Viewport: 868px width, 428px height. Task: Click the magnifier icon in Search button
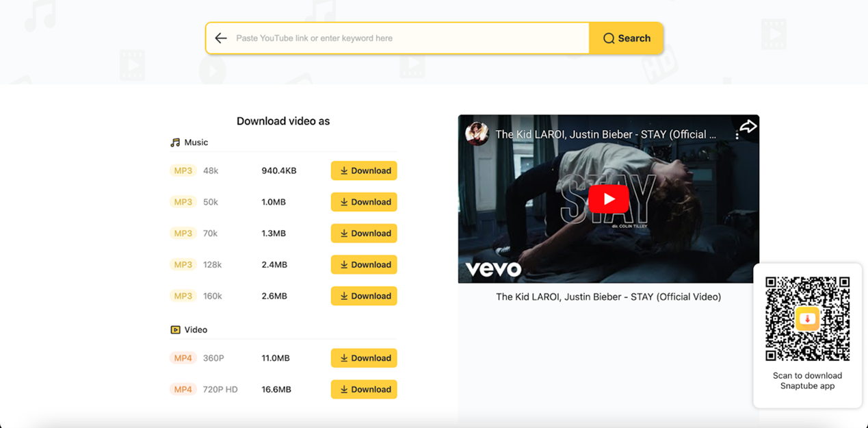[x=609, y=38]
